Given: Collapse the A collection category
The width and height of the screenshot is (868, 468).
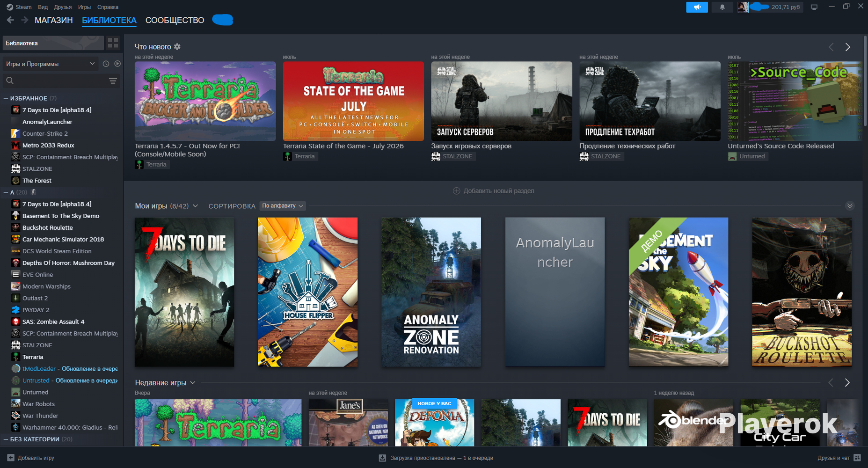Looking at the screenshot, I should [x=6, y=192].
